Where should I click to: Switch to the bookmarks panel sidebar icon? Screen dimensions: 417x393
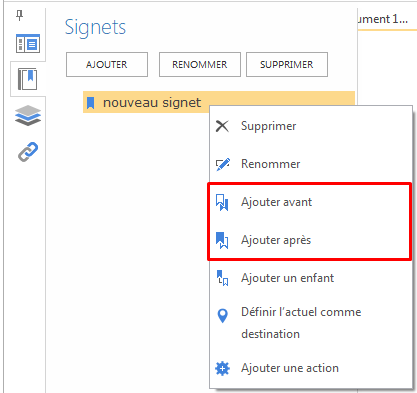pos(27,79)
